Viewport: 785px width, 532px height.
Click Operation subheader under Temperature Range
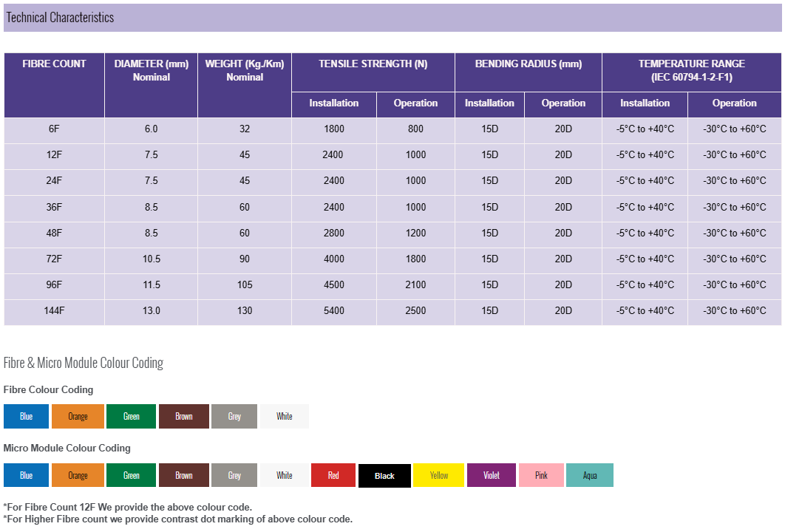click(735, 105)
